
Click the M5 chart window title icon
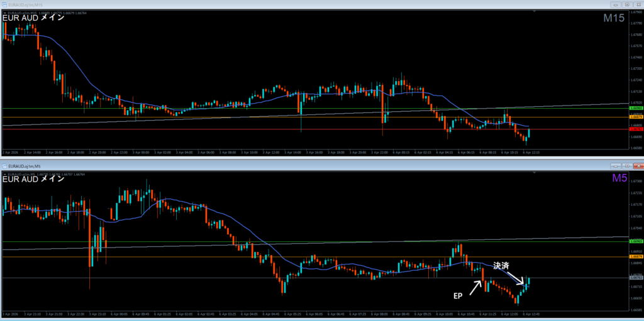tap(4, 166)
